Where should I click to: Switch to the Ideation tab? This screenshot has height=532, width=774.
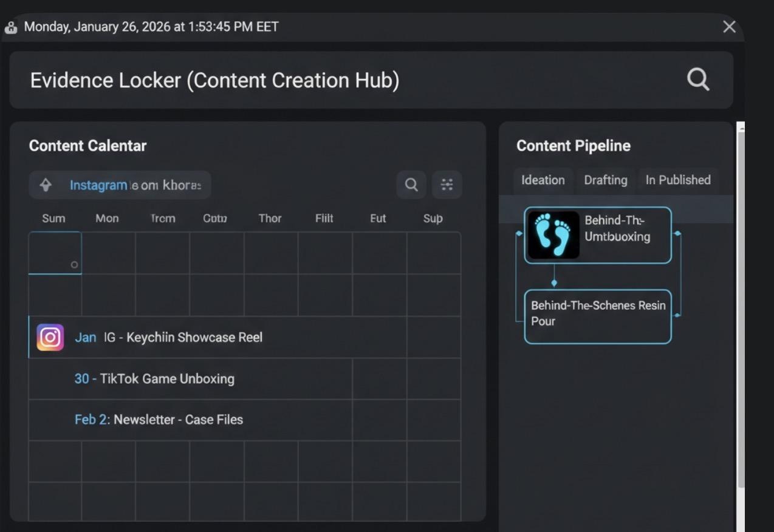(543, 180)
